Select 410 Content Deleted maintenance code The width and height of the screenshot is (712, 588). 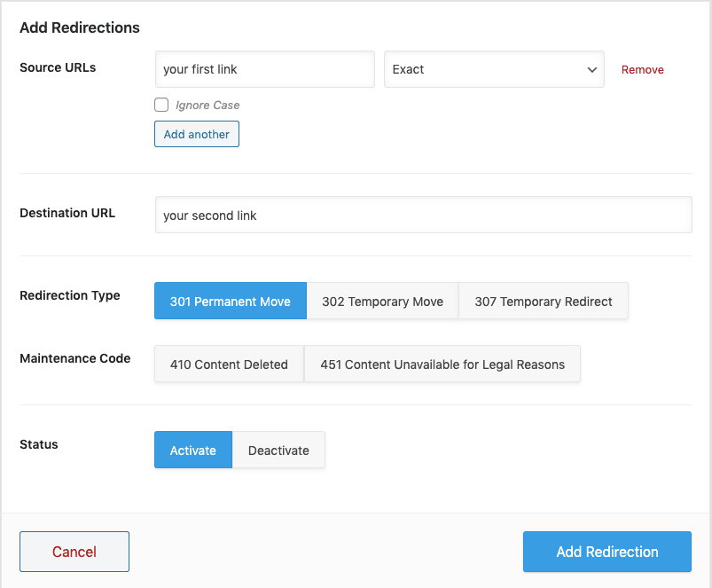pos(229,365)
